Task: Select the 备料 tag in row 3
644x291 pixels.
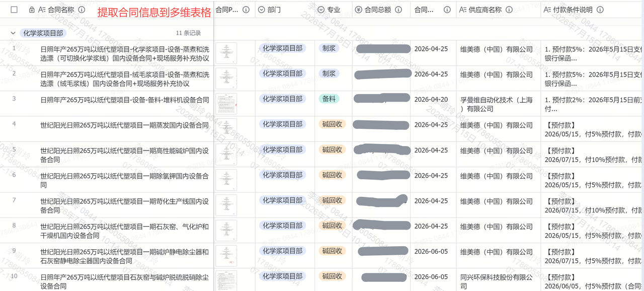Action: click(x=329, y=99)
